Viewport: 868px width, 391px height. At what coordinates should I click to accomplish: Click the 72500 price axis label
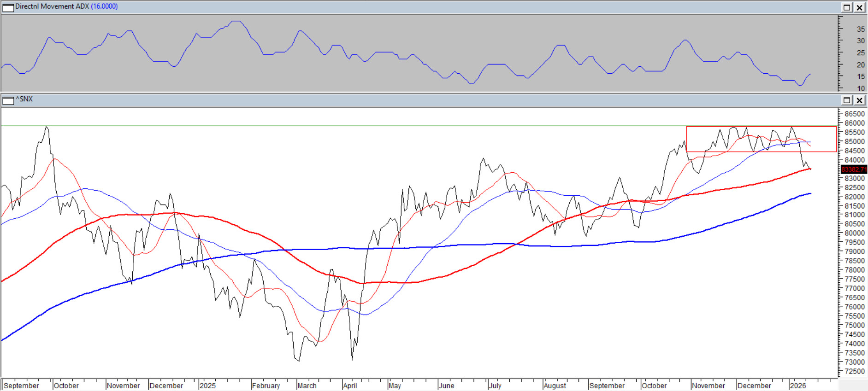(x=854, y=371)
